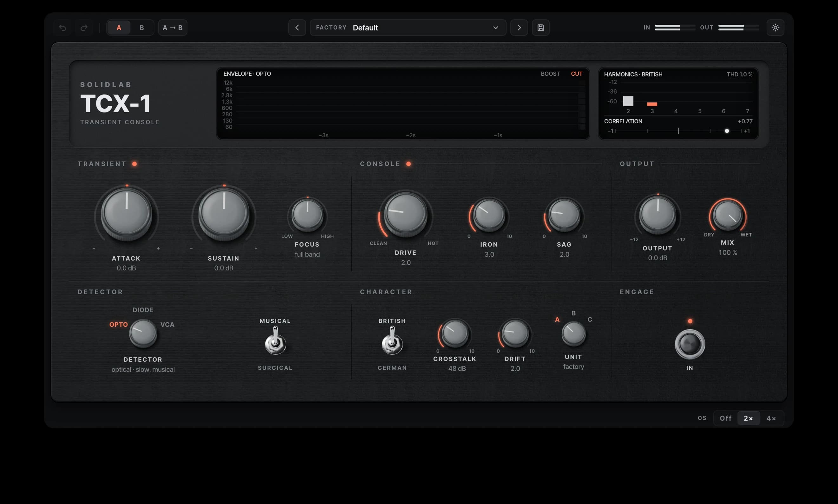Click the IRON knob
This screenshot has height=504, width=838.
pos(489,215)
